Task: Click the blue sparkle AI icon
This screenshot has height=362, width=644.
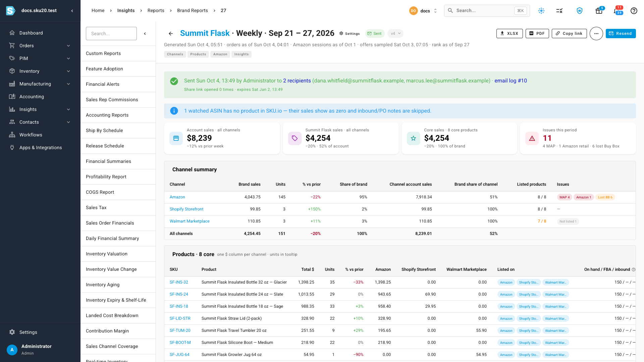Action: [x=541, y=11]
